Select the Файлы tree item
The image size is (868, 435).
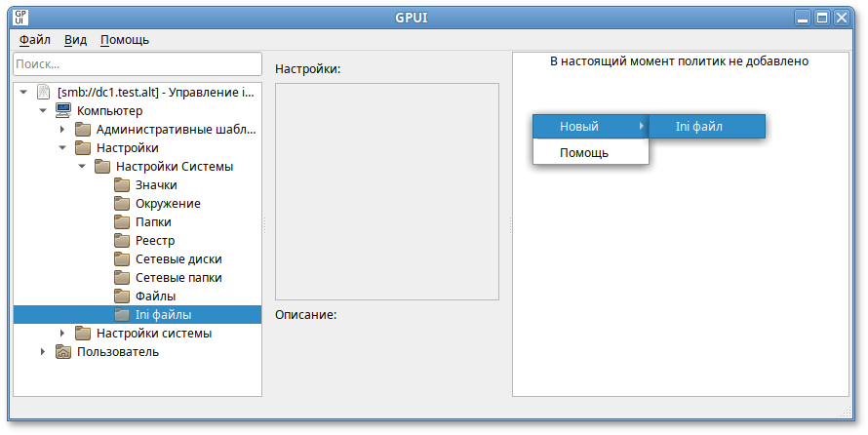(x=156, y=297)
